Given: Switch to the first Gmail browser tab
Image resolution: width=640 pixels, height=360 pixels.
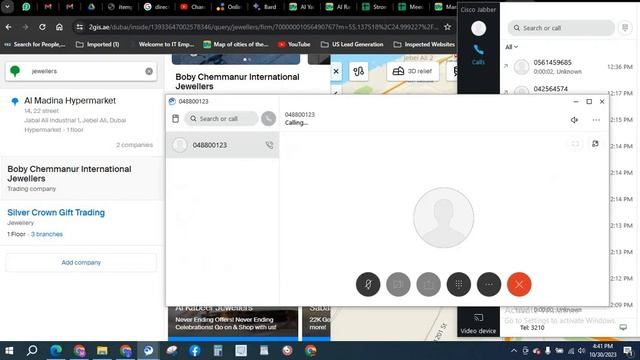Looking at the screenshot, I should coord(48,7).
